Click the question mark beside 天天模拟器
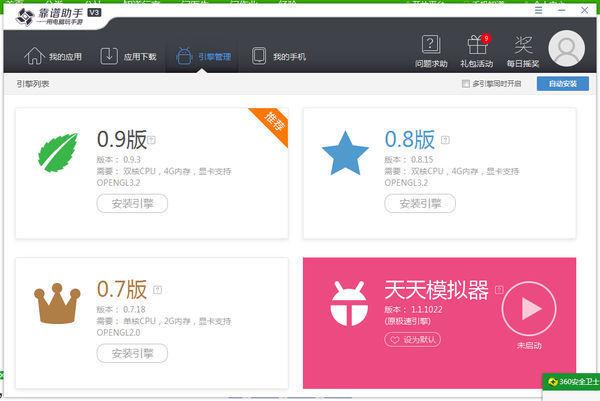 point(499,290)
